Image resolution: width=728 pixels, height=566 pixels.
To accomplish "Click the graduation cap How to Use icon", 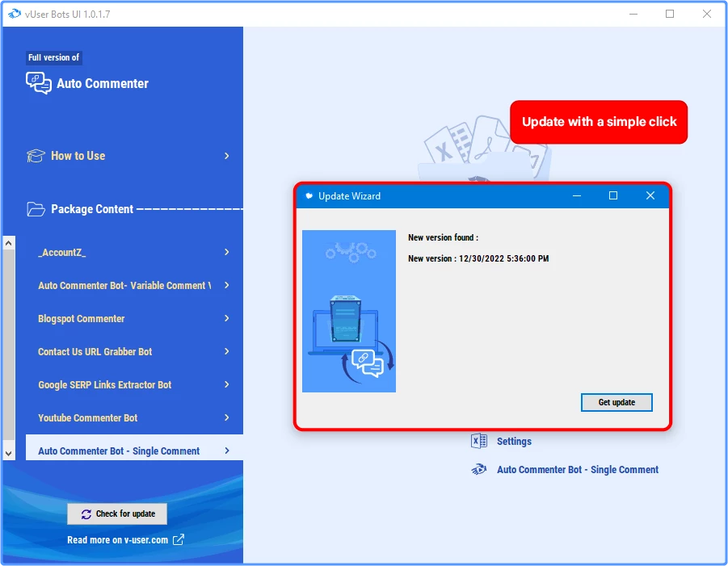I will tap(36, 156).
